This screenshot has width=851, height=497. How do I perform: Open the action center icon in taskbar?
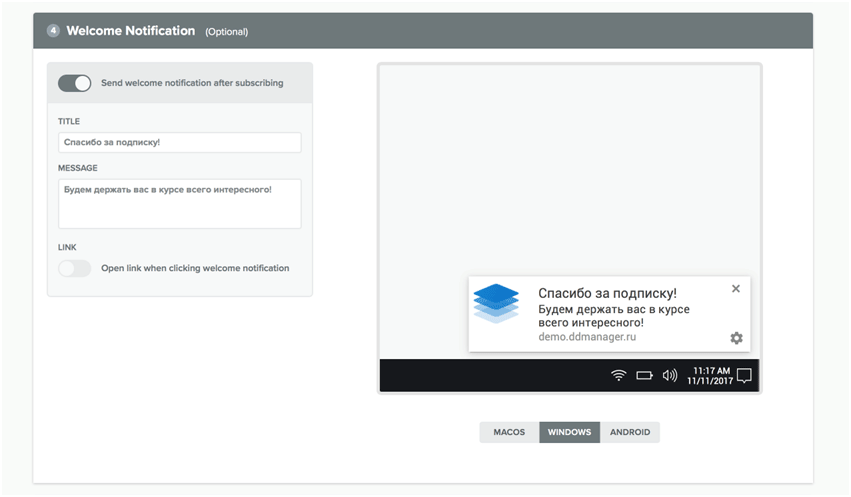(x=744, y=376)
